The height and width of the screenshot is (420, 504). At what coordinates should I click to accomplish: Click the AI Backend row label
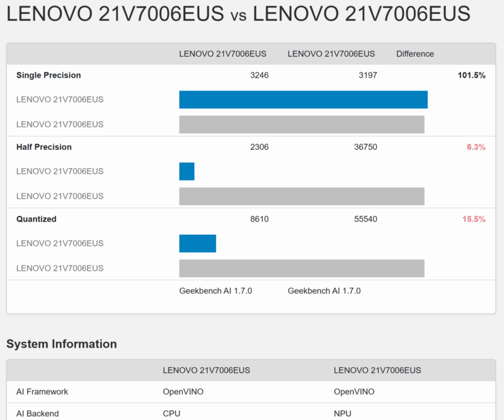coord(38,414)
